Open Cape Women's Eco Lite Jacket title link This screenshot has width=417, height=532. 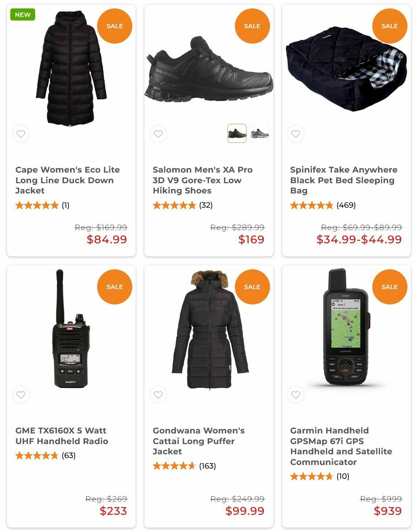[68, 180]
